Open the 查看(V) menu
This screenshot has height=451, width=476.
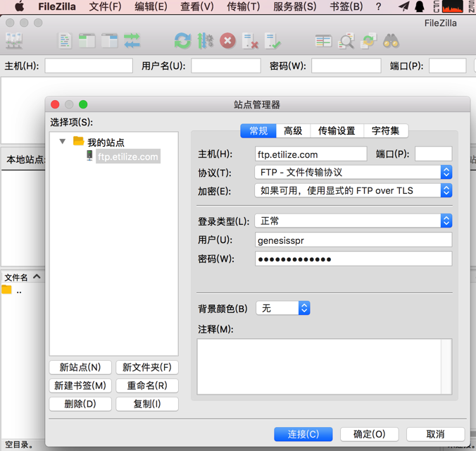pyautogui.click(x=197, y=6)
